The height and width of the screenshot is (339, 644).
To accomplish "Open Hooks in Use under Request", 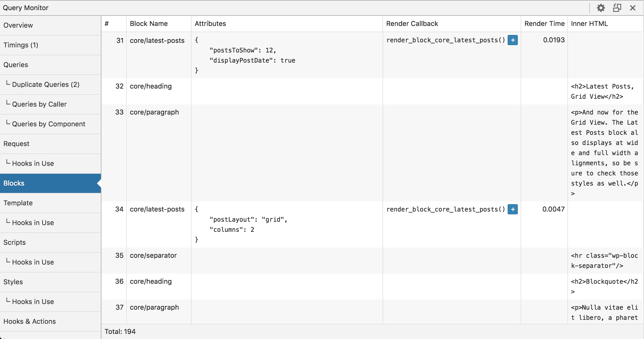I will tap(50, 164).
